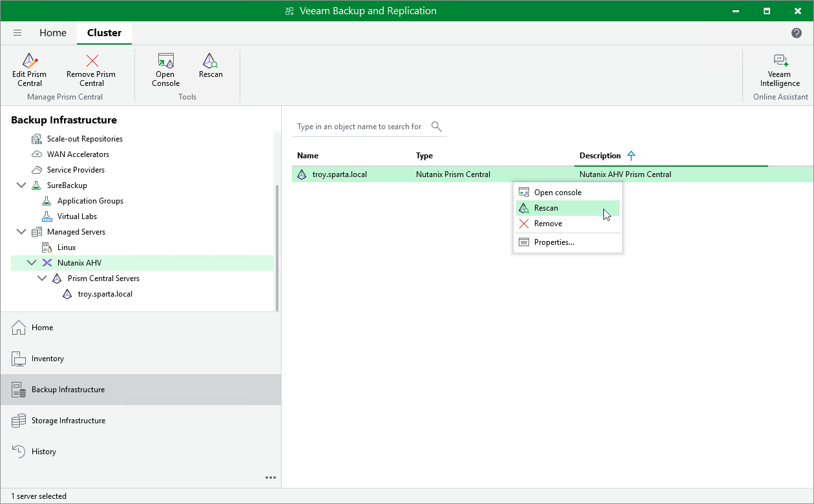Viewport: 814px width, 504px height.
Task: Open the Veeam Intelligence online assistant
Action: (x=780, y=70)
